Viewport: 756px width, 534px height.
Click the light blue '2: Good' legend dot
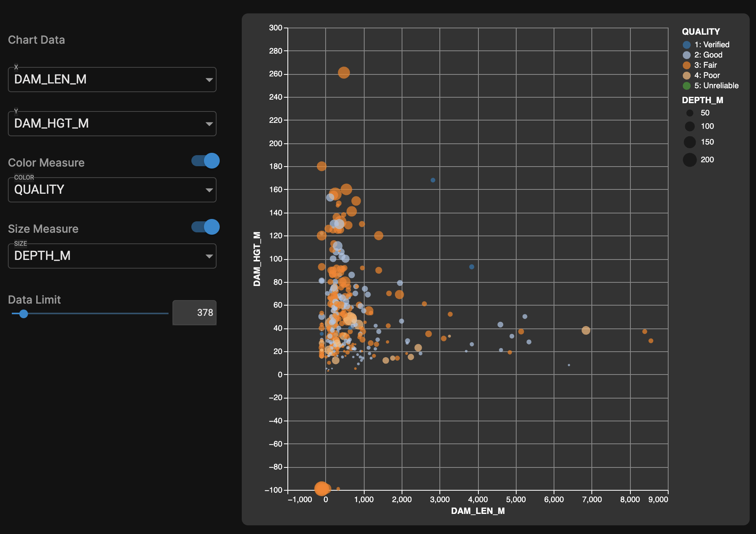pyautogui.click(x=687, y=55)
